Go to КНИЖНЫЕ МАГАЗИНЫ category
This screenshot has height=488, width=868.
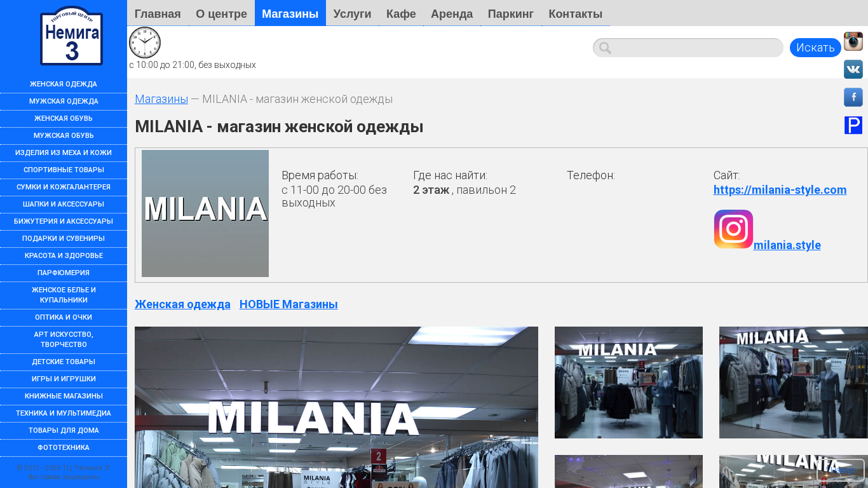tap(64, 396)
